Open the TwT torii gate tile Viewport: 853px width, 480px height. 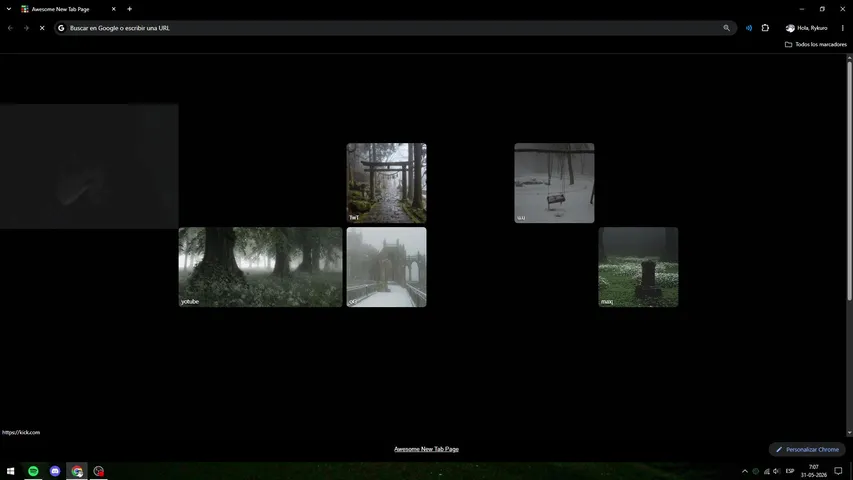tap(386, 183)
